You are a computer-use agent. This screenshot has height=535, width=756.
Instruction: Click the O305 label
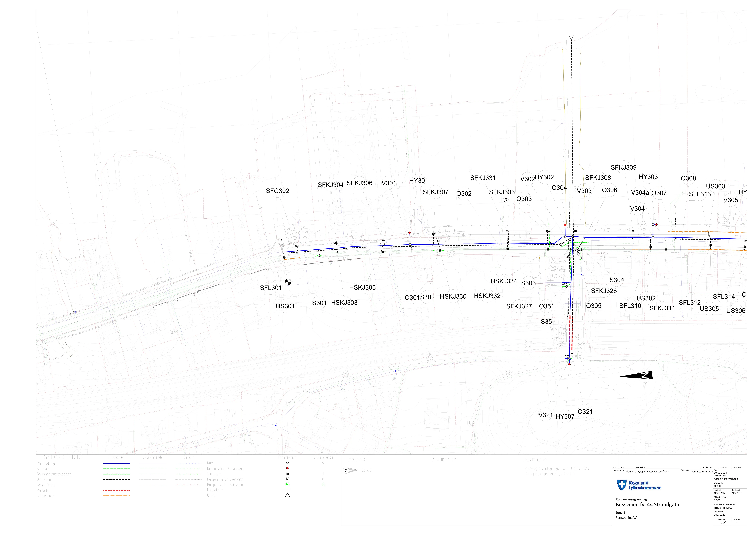coord(594,306)
